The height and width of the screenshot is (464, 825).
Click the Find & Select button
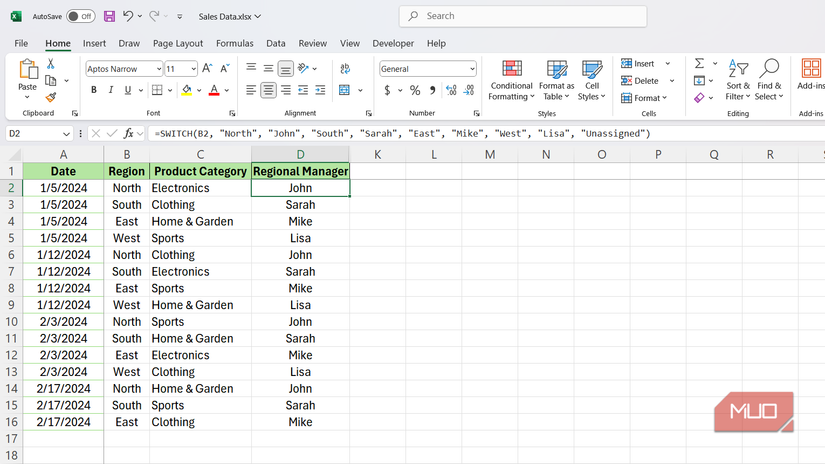point(769,80)
